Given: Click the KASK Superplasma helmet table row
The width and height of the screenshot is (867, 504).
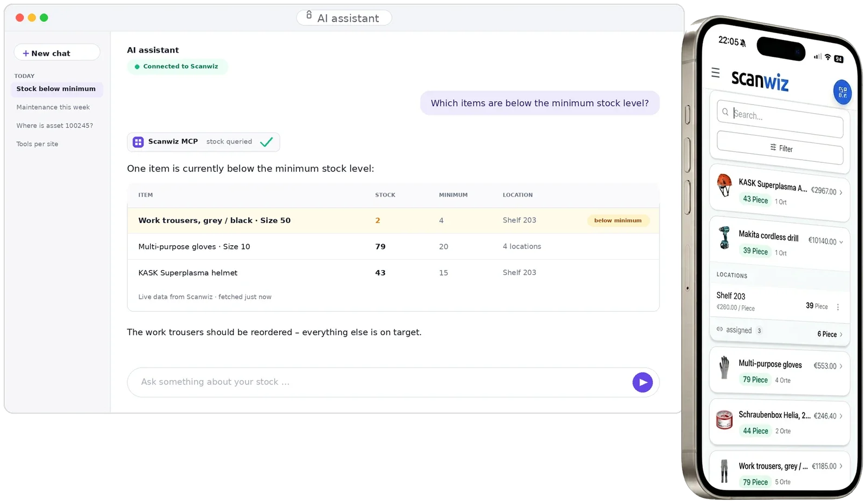Looking at the screenshot, I should click(x=393, y=272).
